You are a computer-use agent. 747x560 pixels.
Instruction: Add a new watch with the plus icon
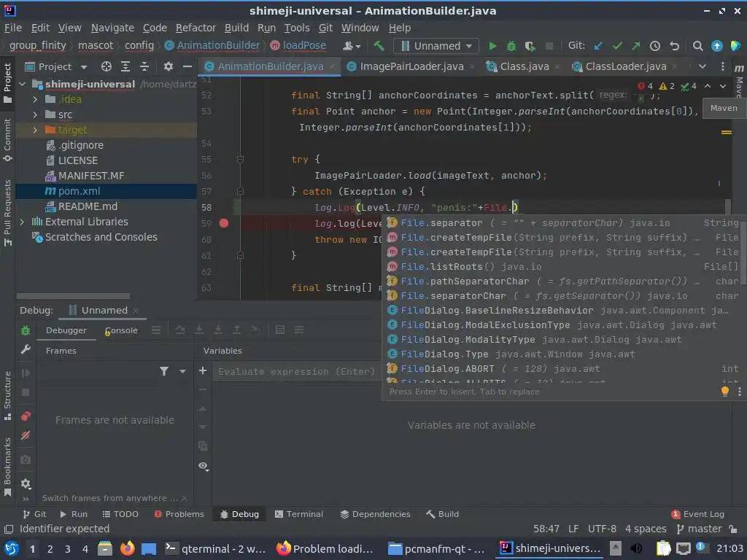[203, 370]
